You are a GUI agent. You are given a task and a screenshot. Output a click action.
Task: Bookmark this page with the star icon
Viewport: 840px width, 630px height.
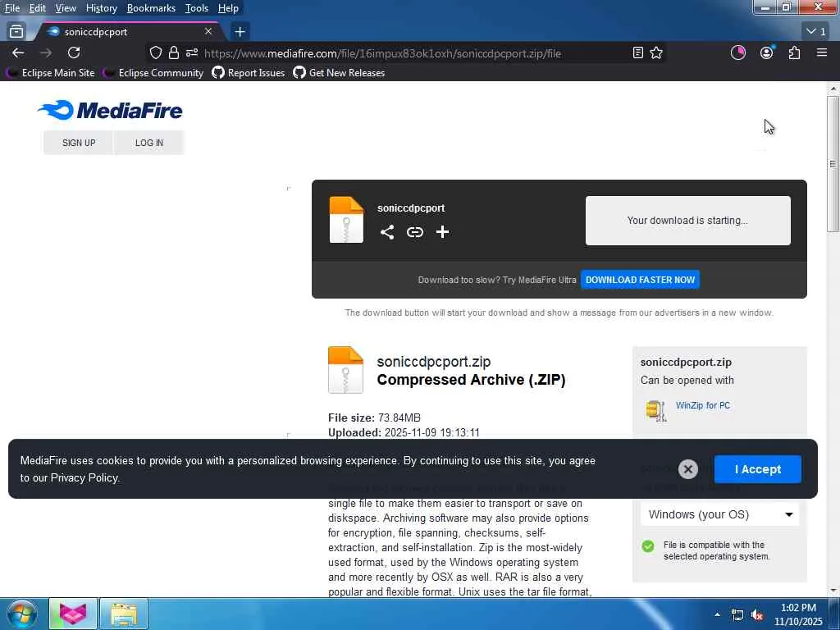point(656,52)
